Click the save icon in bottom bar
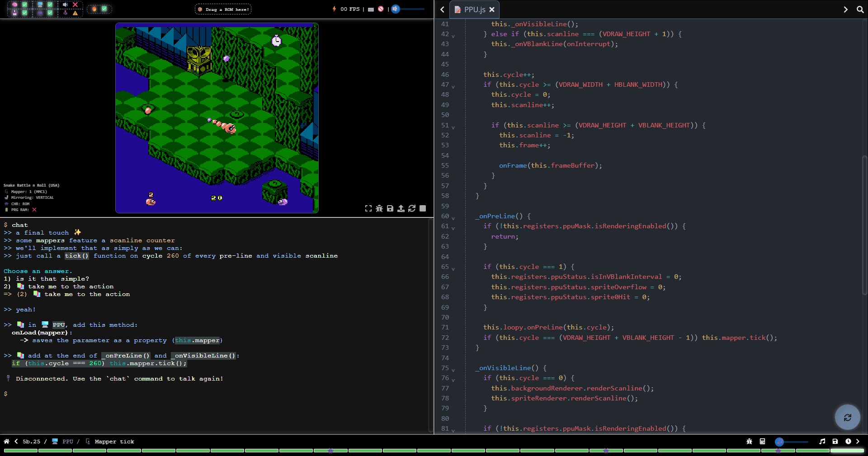Viewport: 868px width, 456px height. (x=835, y=442)
